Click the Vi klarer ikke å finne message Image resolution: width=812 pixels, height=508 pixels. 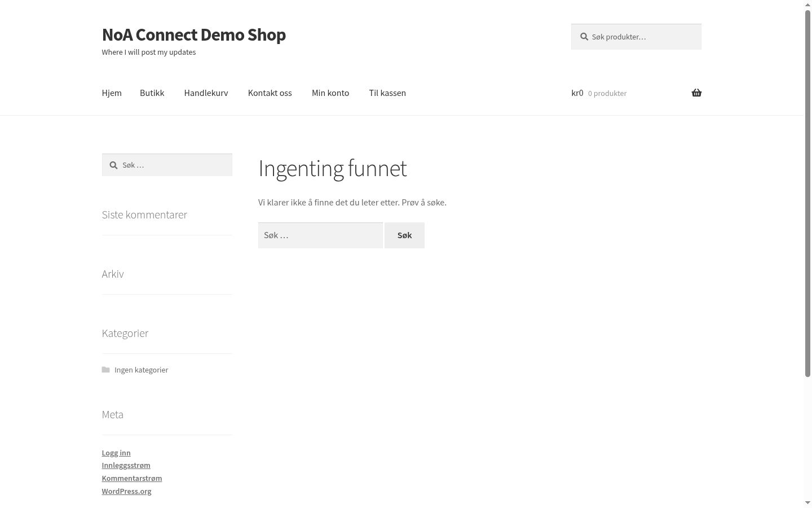[352, 202]
